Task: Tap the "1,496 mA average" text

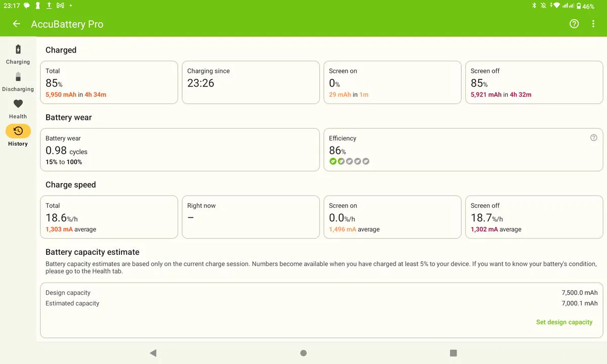Action: click(x=354, y=229)
